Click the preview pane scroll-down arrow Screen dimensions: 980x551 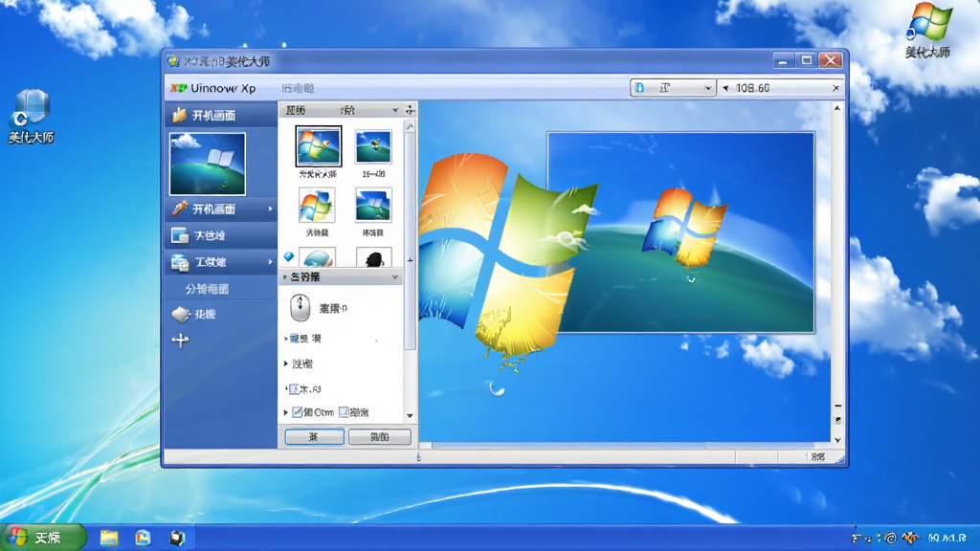[x=837, y=440]
